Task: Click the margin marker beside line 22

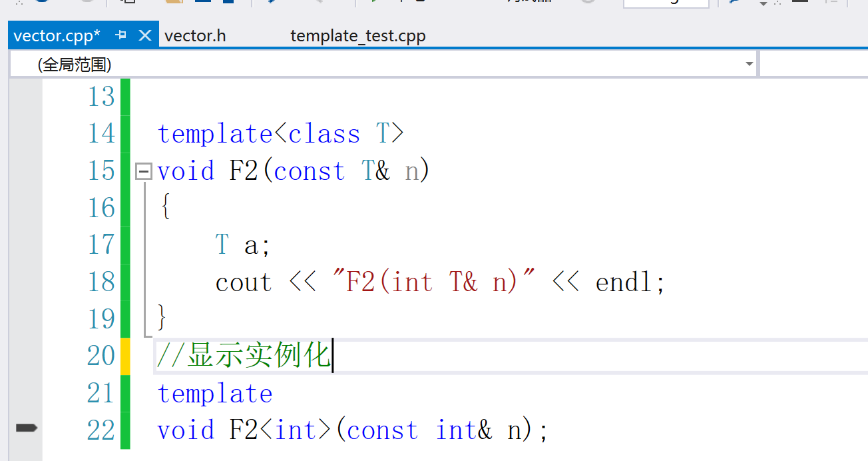Action: click(x=27, y=428)
